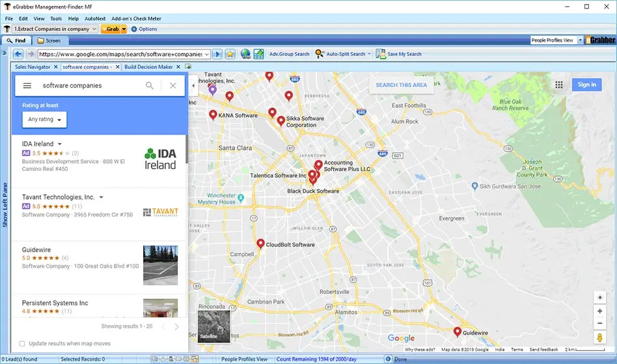Open Auto-Split Search dropdown arrow
This screenshot has width=617, height=364.
tap(369, 54)
